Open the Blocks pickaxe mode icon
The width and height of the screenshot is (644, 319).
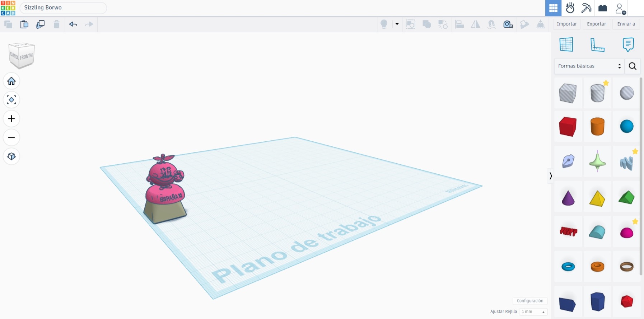point(587,8)
